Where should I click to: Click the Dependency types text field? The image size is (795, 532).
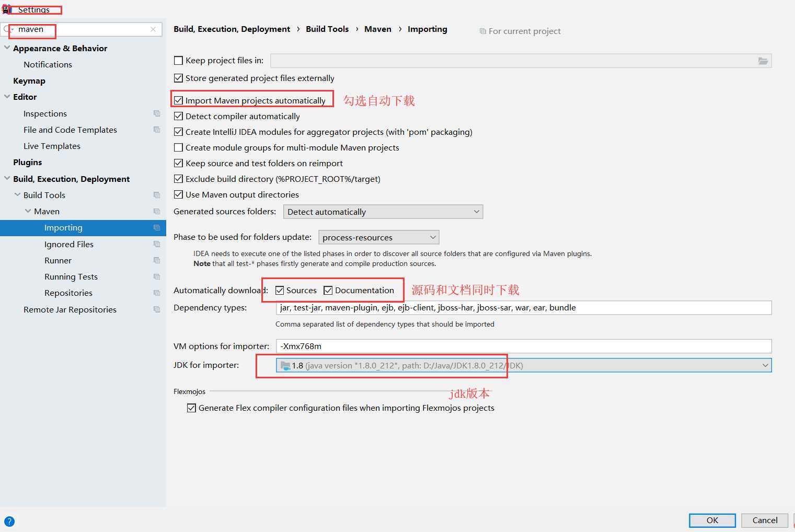click(x=524, y=308)
